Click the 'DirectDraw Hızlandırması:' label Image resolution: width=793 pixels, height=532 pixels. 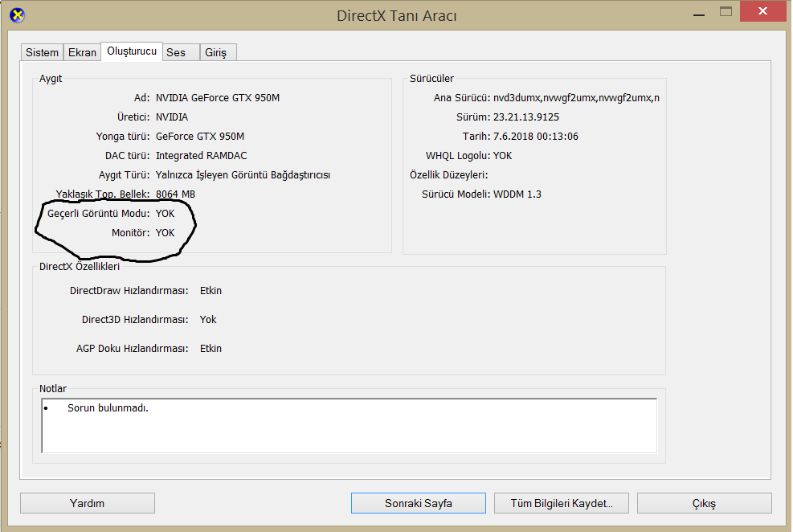129,291
